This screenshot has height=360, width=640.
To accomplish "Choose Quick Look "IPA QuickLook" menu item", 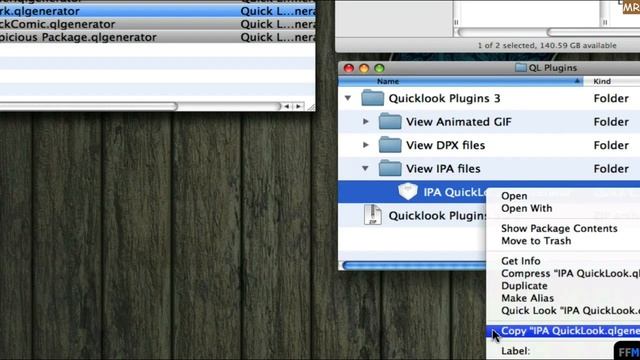I will click(x=570, y=311).
